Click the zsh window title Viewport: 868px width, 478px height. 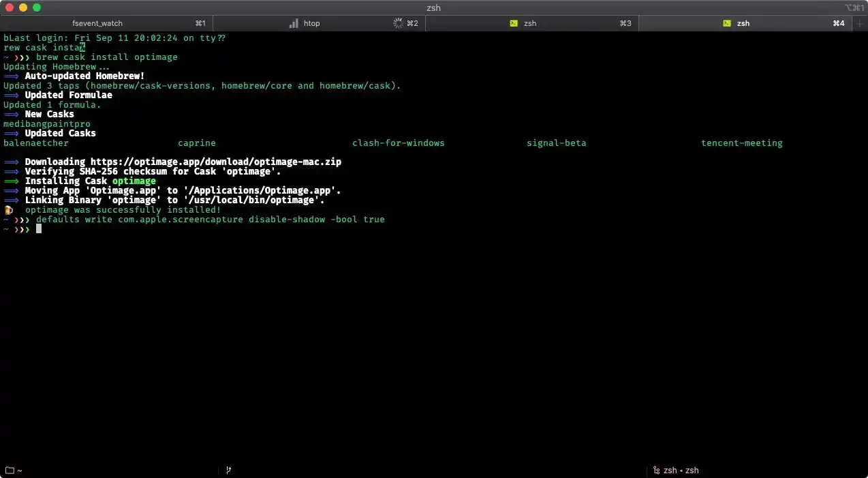tap(433, 8)
